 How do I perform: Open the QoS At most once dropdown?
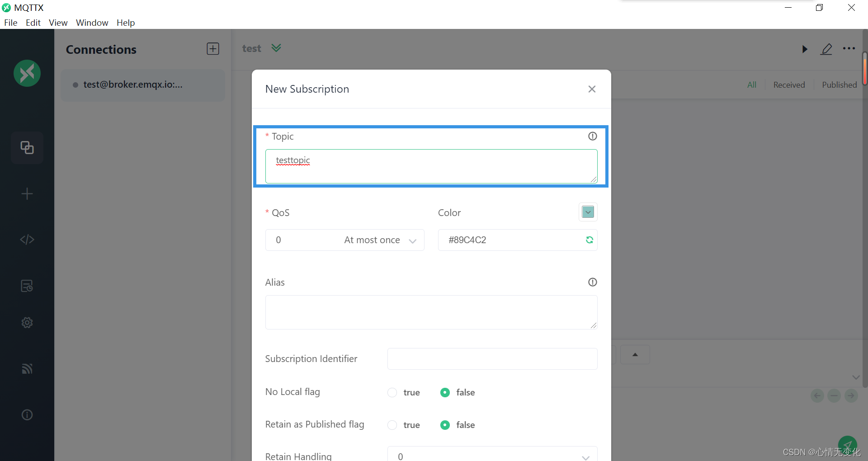(345, 240)
